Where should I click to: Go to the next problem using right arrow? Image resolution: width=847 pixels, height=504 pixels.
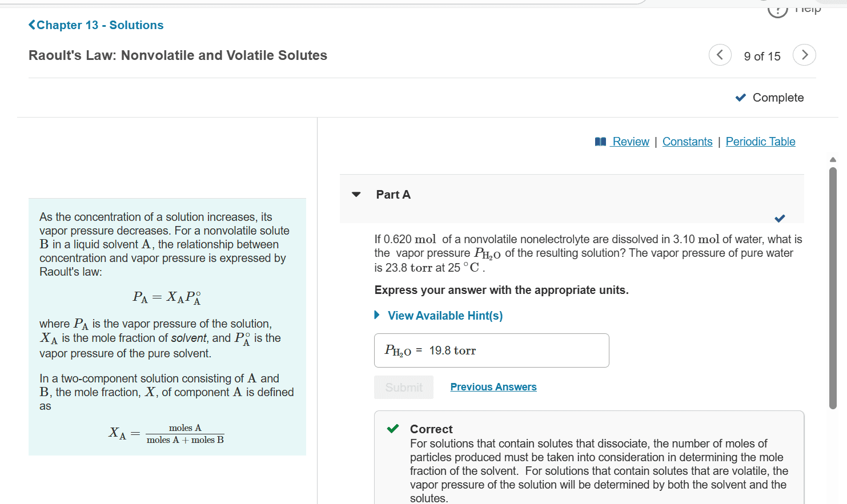click(x=805, y=54)
